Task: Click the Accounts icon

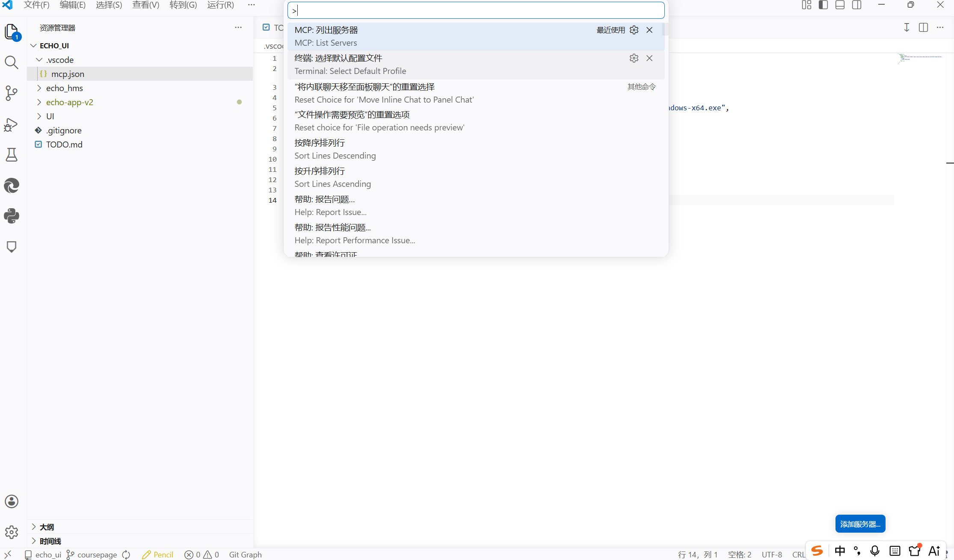Action: (x=12, y=501)
